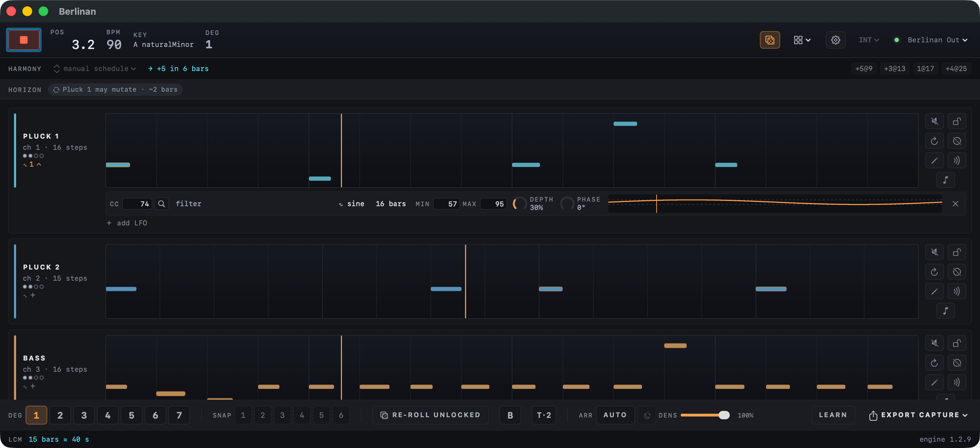Remove the filter LFO with the X
Image resolution: width=980 pixels, height=448 pixels.
click(x=955, y=204)
